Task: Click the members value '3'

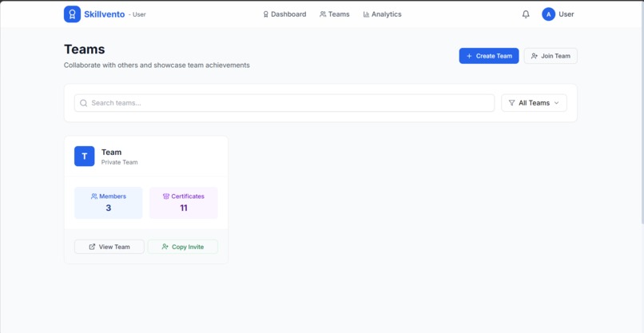Action: point(109,208)
